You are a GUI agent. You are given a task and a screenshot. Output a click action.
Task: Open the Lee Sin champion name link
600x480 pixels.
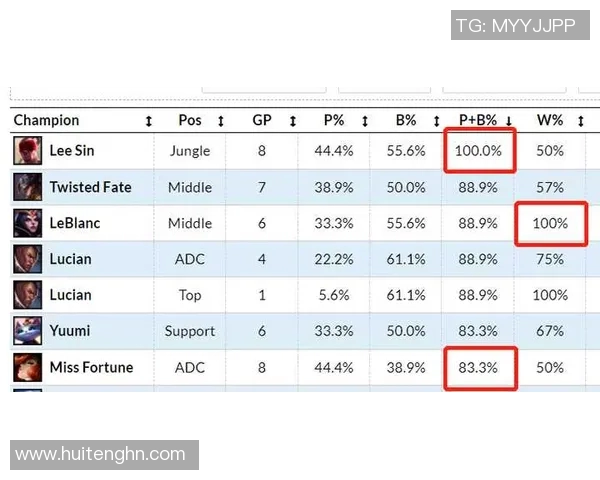point(72,150)
